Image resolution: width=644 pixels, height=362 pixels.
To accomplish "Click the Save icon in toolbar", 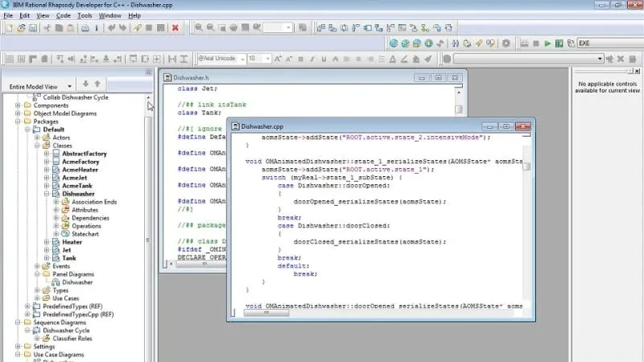I will [x=33, y=27].
